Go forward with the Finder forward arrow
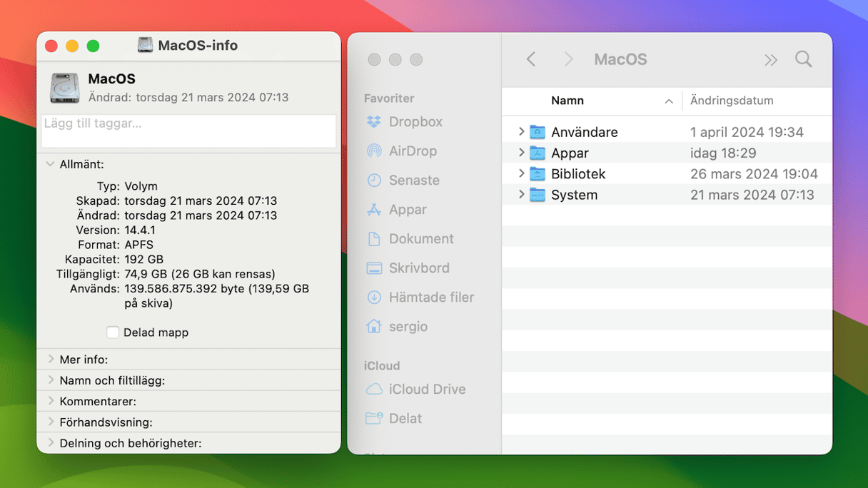Viewport: 868px width, 488px height. (568, 59)
